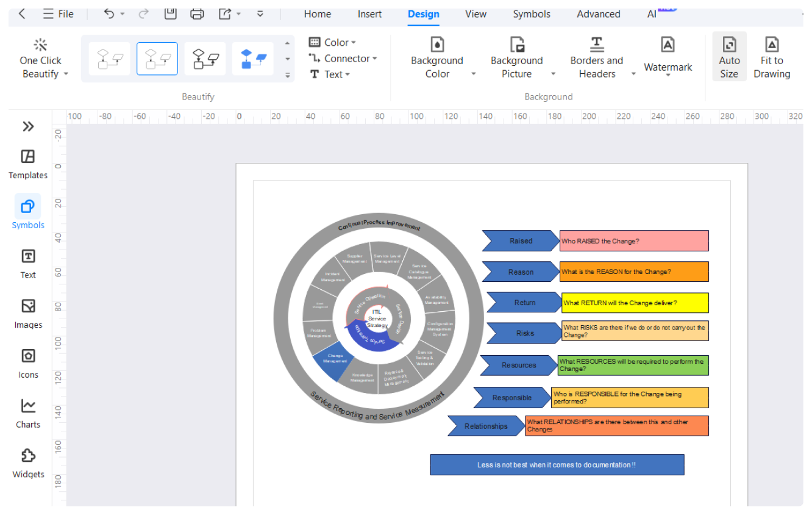Expand the quick access toolbar customize arrow

coord(260,13)
